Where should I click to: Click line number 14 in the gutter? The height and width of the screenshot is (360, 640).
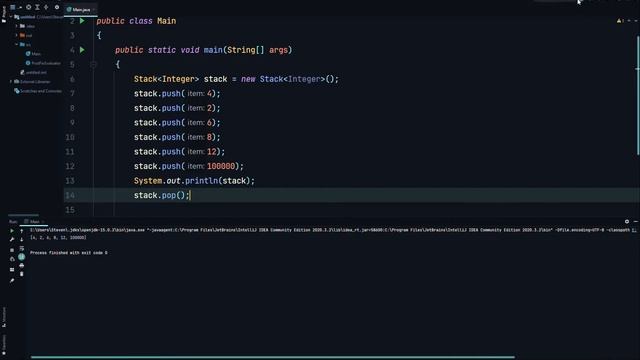pos(70,195)
